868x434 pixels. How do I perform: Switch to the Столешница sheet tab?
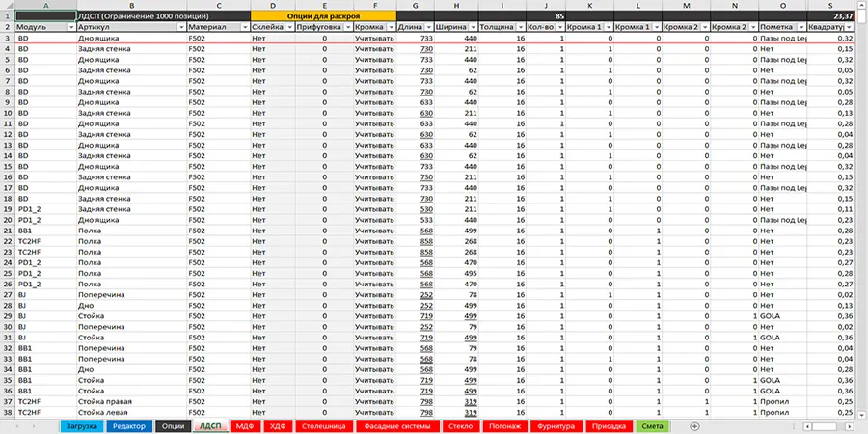[x=322, y=425]
